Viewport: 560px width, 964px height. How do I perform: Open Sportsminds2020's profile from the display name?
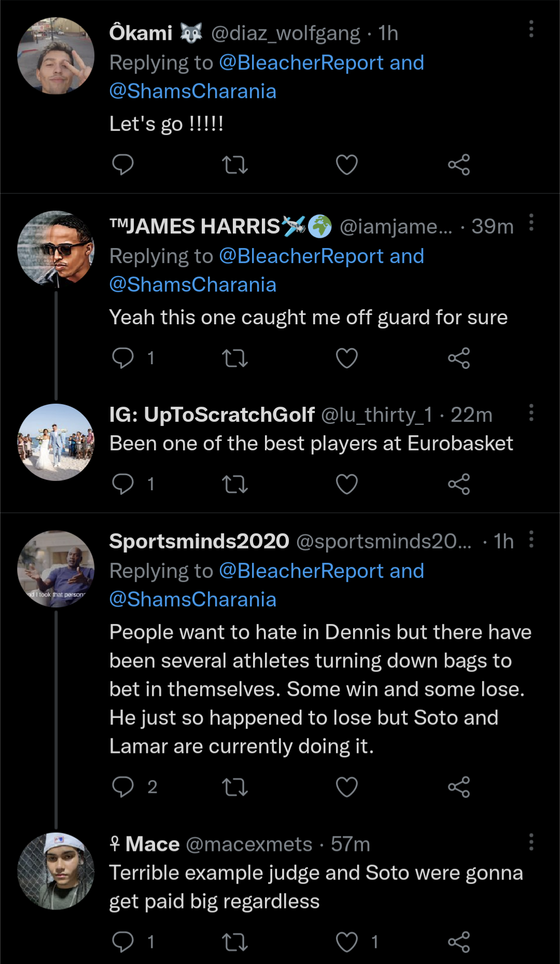[199, 541]
